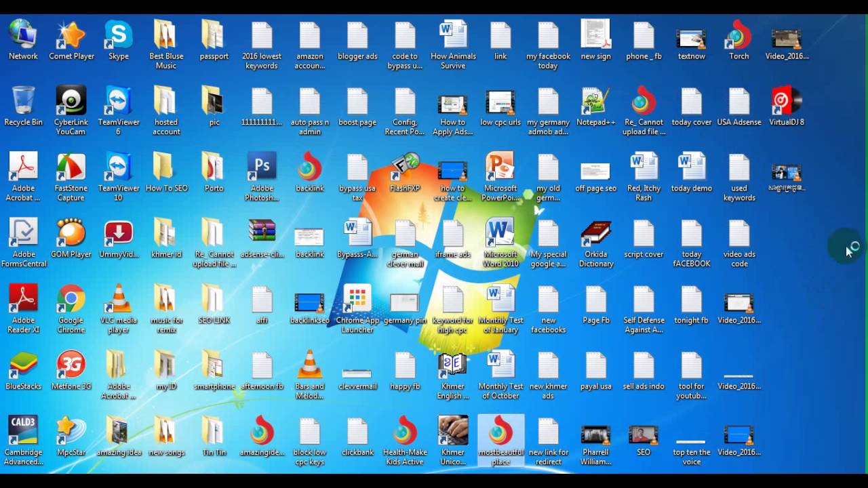Open Microsoft PowerPoint shortcut

tap(500, 178)
